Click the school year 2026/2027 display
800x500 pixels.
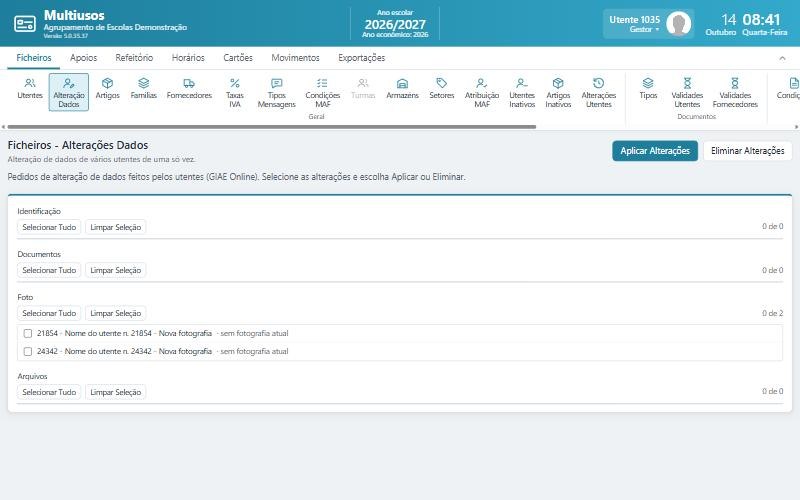coord(395,24)
